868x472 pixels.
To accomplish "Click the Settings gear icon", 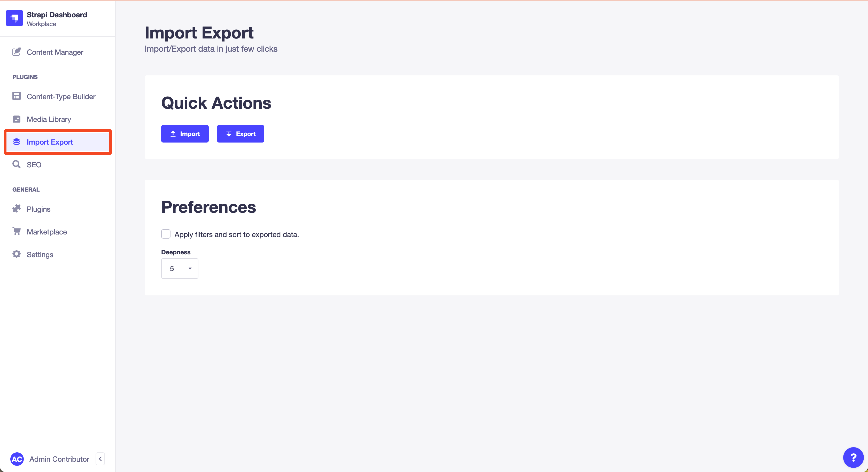I will tap(17, 254).
